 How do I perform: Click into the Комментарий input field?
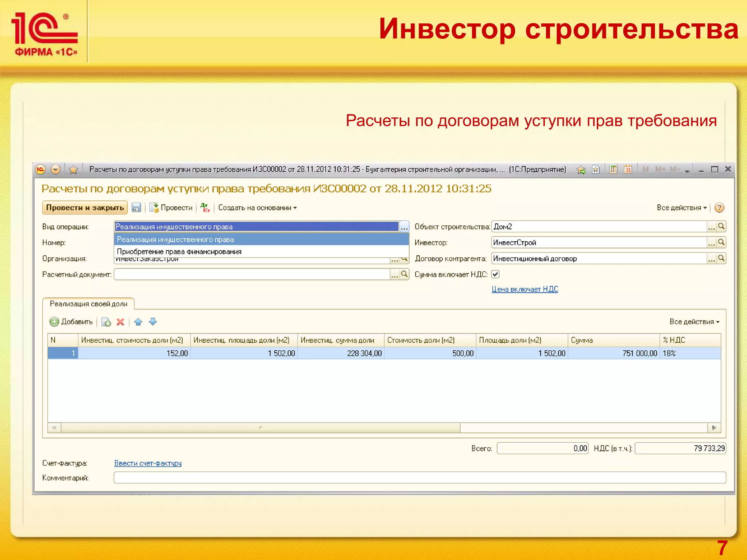click(419, 478)
